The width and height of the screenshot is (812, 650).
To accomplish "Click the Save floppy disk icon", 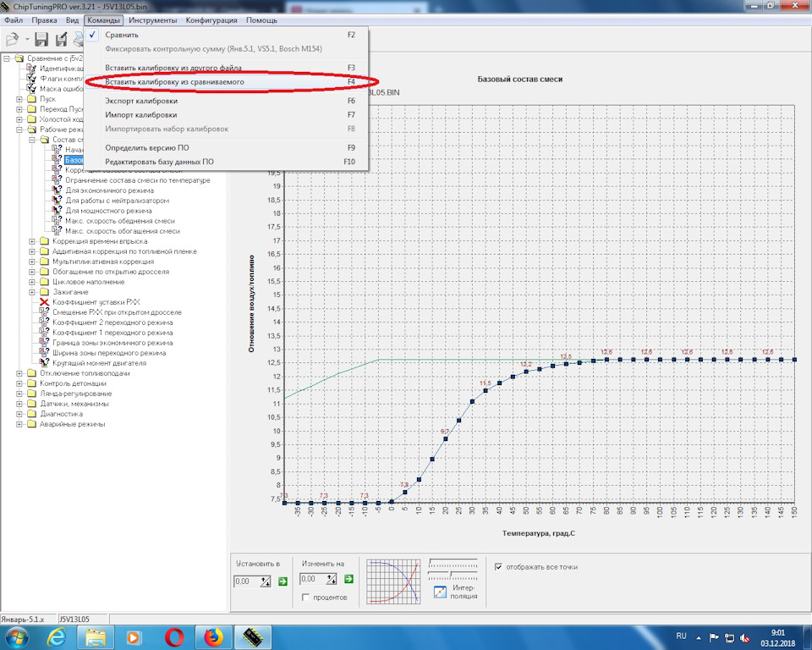I will (x=41, y=40).
